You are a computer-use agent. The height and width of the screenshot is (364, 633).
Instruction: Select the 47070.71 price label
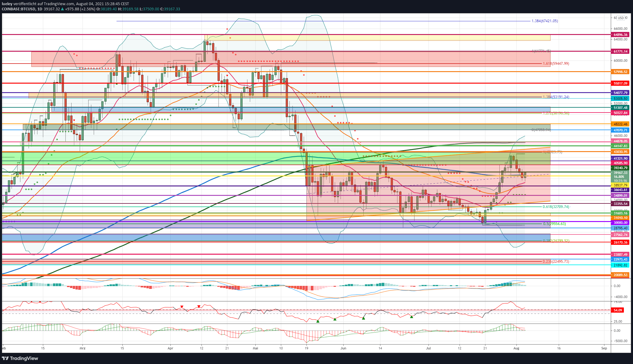[x=620, y=130]
